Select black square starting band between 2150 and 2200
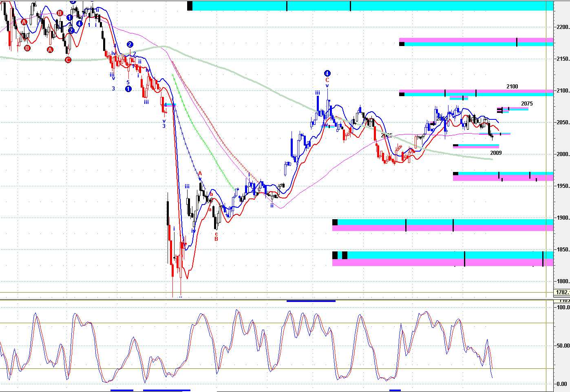The width and height of the screenshot is (570, 392). pos(402,44)
